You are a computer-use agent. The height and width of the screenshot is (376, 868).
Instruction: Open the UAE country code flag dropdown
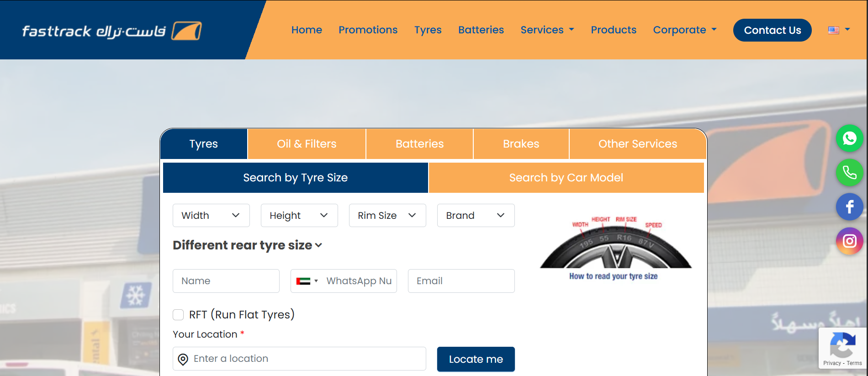[x=307, y=281]
